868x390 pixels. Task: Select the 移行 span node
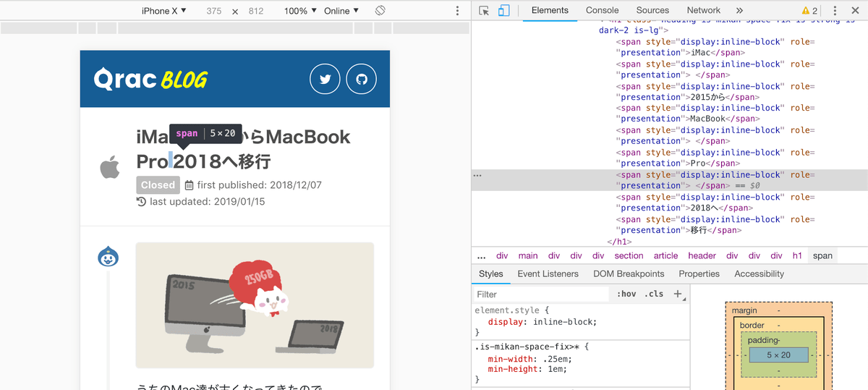[715, 224]
